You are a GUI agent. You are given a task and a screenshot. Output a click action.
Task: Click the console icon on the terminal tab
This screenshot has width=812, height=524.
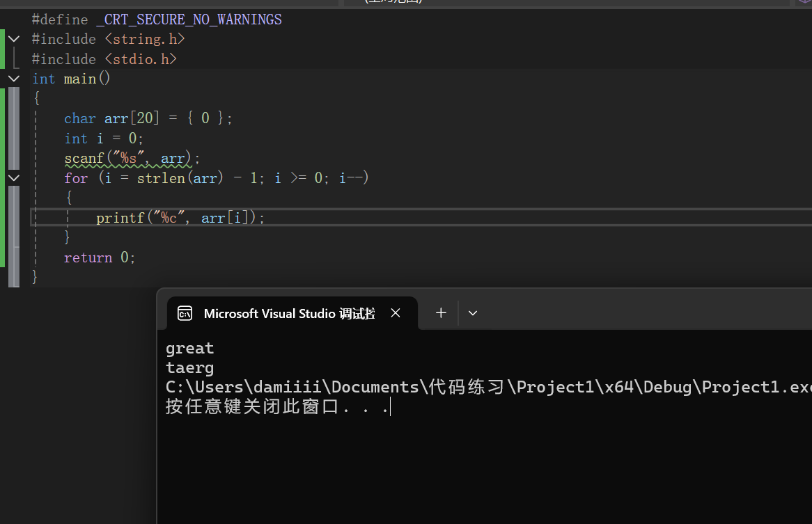[185, 313]
